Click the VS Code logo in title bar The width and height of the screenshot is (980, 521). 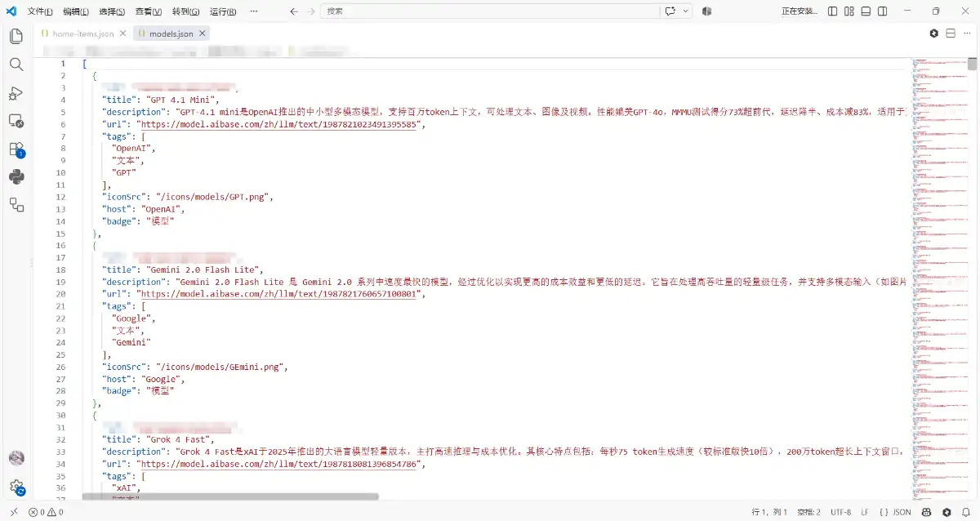tap(11, 11)
